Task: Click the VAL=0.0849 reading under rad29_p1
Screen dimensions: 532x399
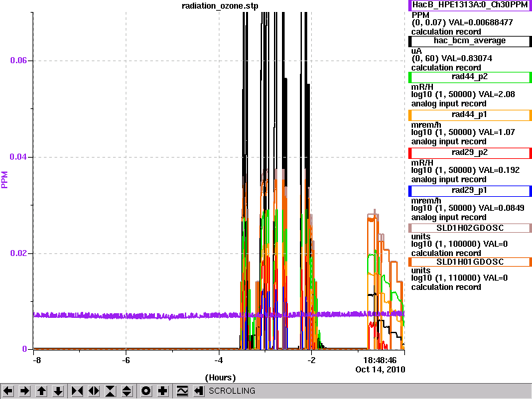Action: click(501, 208)
